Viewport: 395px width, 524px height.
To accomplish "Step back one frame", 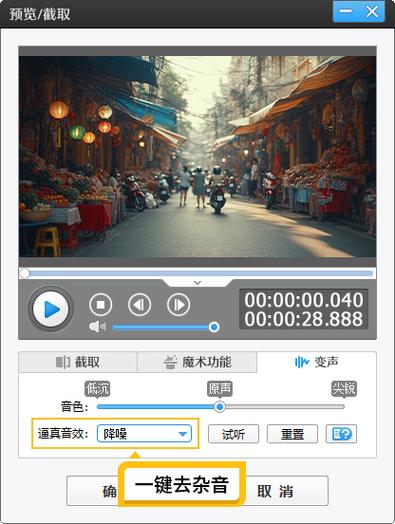I will click(x=139, y=304).
